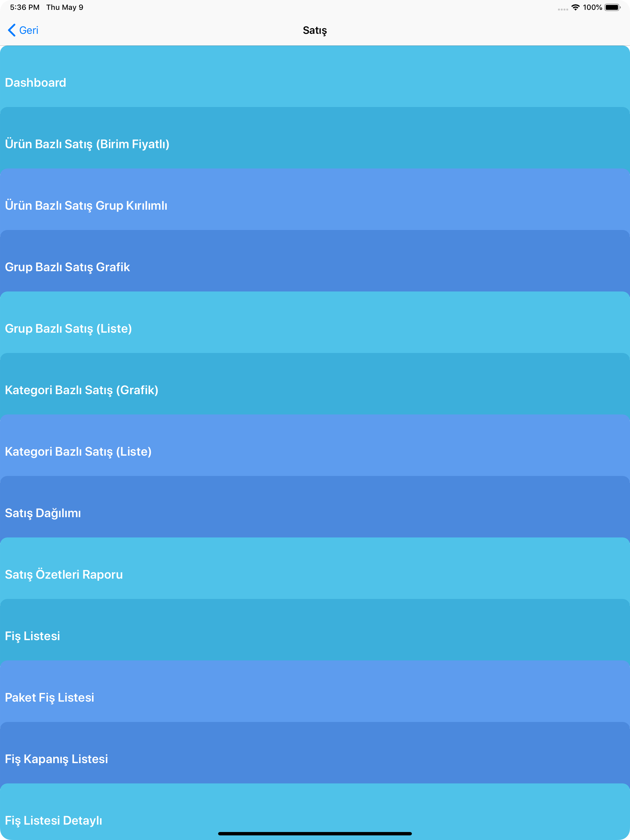Select Kategori Bazlı Satış (Liste)
This screenshot has height=840, width=630.
(x=315, y=446)
